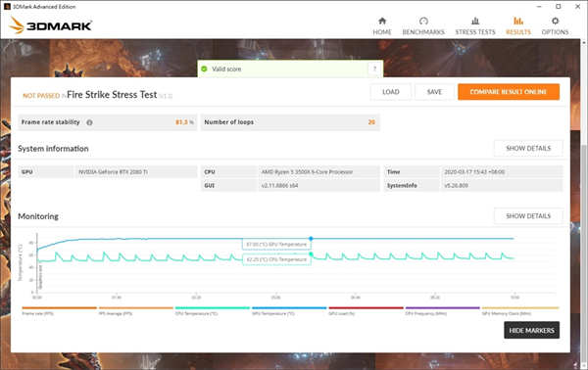Maximize the 3DMark window
This screenshot has width=588, height=370.
pyautogui.click(x=559, y=7)
